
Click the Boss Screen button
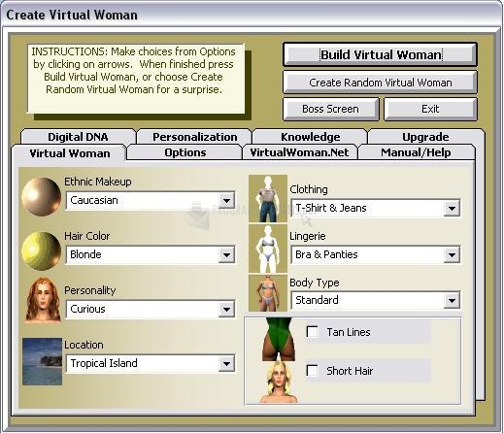pos(330,109)
